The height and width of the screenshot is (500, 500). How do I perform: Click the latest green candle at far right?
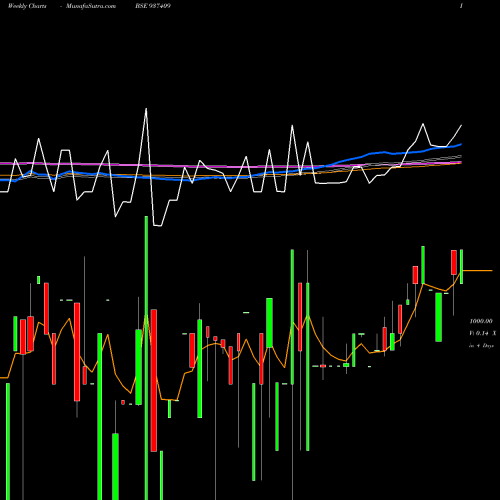tap(461, 267)
